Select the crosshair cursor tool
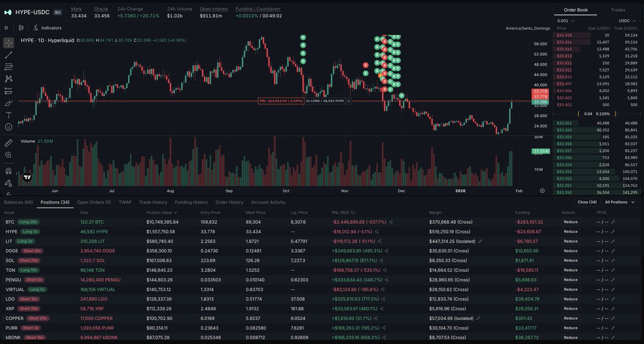Image resolution: width=644 pixels, height=344 pixels. pyautogui.click(x=9, y=42)
